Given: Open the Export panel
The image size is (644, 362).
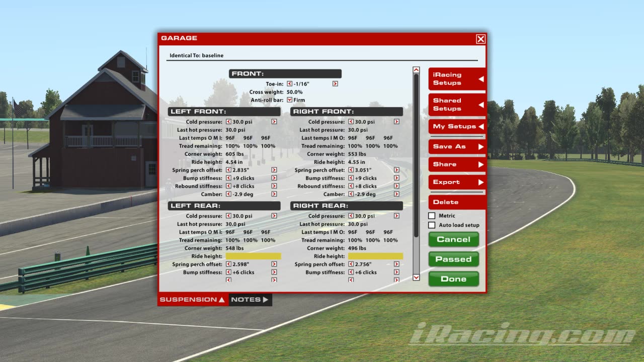Looking at the screenshot, I should tap(457, 182).
